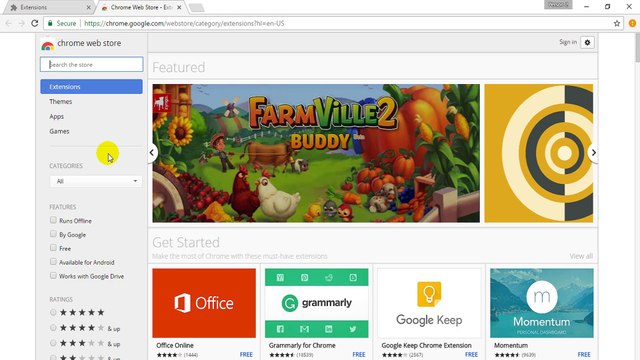Enable Runs Offline checkbox
Screen dimensions: 640x360
point(53,220)
